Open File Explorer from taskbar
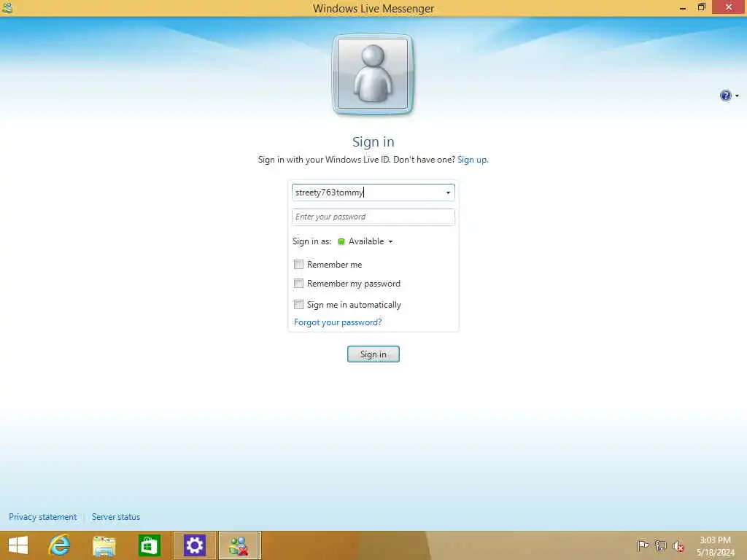The width and height of the screenshot is (747, 560). click(x=104, y=545)
